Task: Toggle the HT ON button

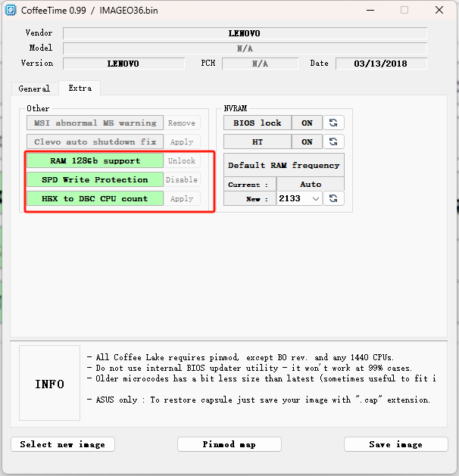Action: click(x=307, y=142)
